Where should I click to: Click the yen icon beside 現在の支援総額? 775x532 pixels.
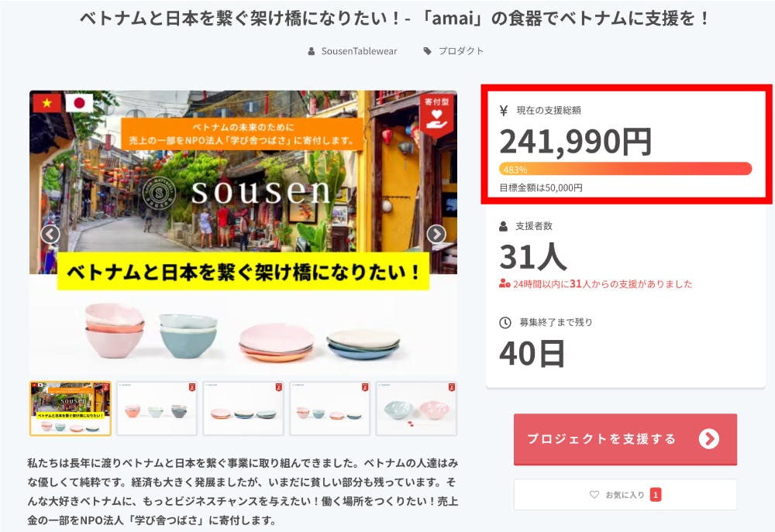tap(505, 111)
